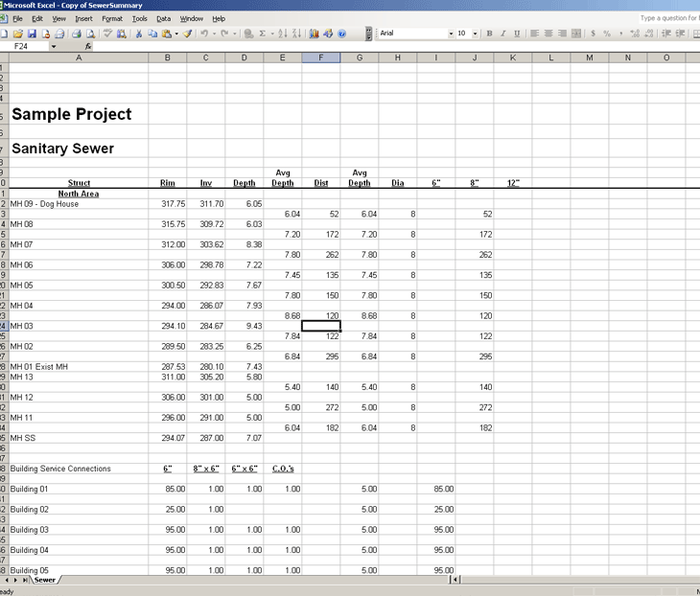Open the Format menu
The width and height of the screenshot is (700, 596).
click(111, 18)
